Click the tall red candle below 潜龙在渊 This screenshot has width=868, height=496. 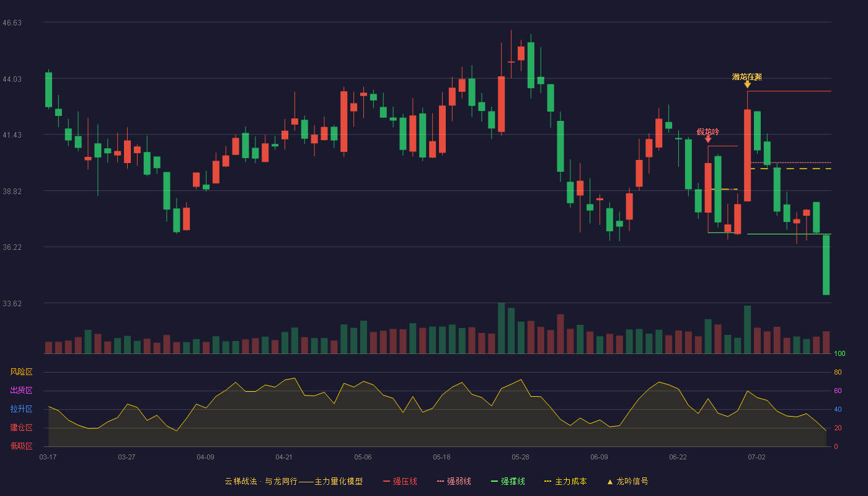747,155
